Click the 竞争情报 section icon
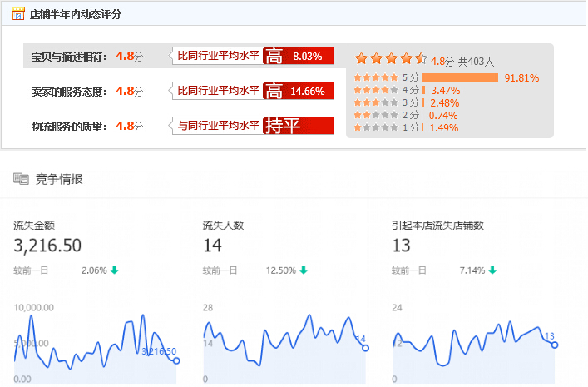Viewport: 588px width, 387px height. coord(21,178)
